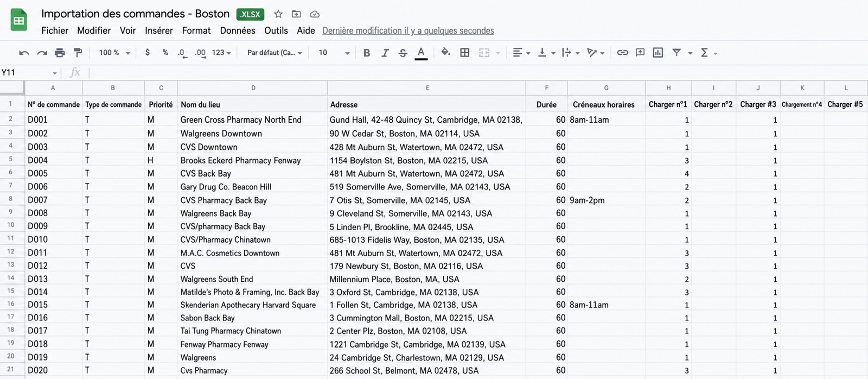The height and width of the screenshot is (379, 868).
Task: Edit the document title
Action: pyautogui.click(x=135, y=14)
